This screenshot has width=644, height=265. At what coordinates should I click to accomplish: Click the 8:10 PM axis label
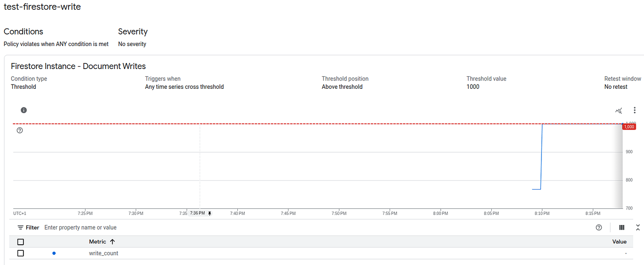click(542, 213)
